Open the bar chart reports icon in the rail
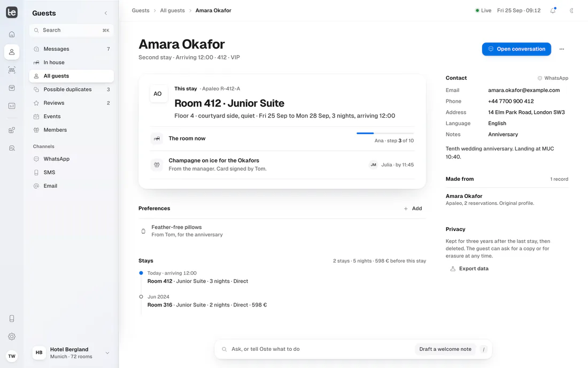Viewport: 588px width, 368px height. (x=12, y=106)
